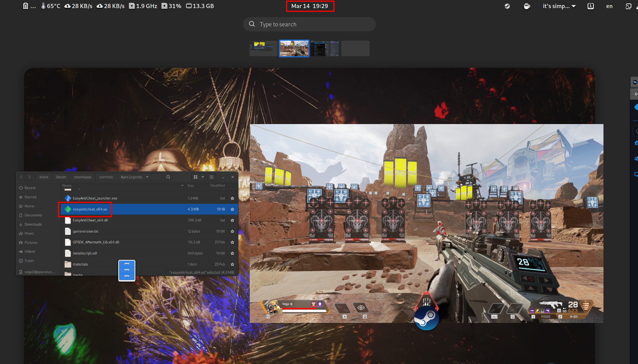Image resolution: width=638 pixels, height=364 pixels.
Task: Navigate to the common breadcrumb
Action: tap(106, 177)
